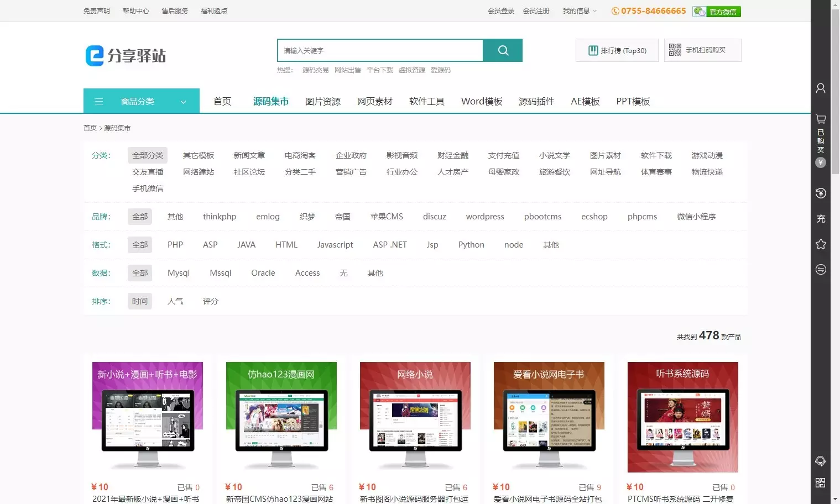Filter brand by wordpress
Viewport: 840px width, 504px height.
click(485, 217)
